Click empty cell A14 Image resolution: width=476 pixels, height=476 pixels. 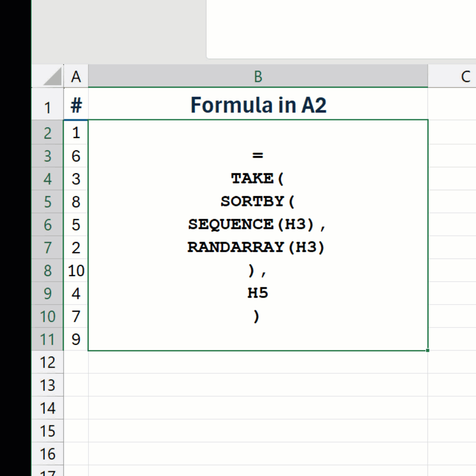76,408
